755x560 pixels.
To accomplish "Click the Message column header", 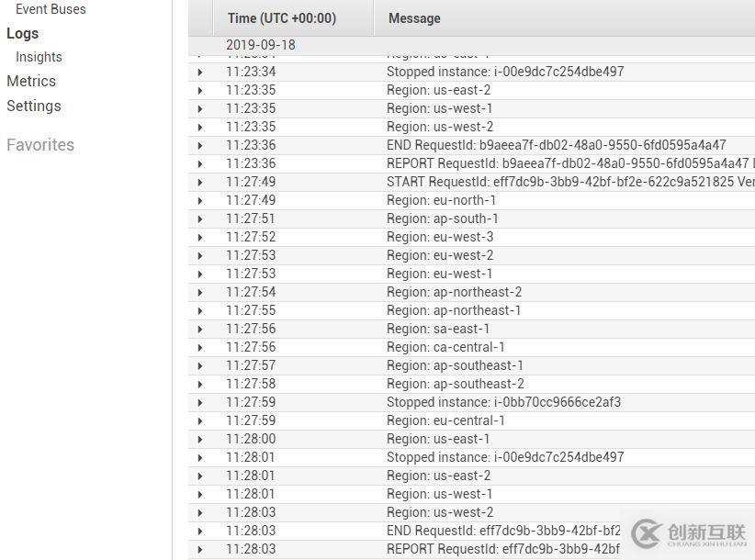I will pos(414,18).
